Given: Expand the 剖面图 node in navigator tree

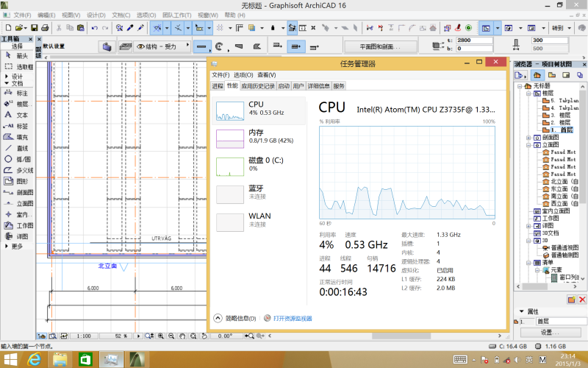Looking at the screenshot, I should (528, 138).
